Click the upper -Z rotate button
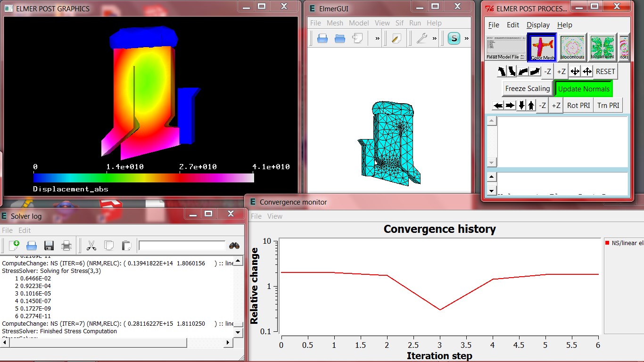The width and height of the screenshot is (644, 362). point(547,72)
